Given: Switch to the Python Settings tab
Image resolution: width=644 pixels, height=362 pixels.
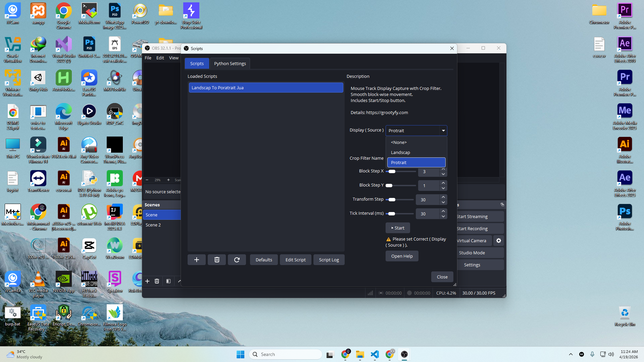Looking at the screenshot, I should click(230, 63).
